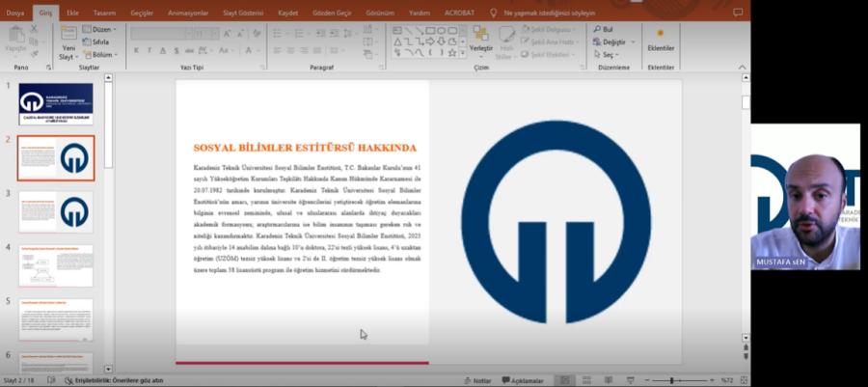The height and width of the screenshot is (387, 868).
Task: Toggle center alignment
Action: (289, 50)
